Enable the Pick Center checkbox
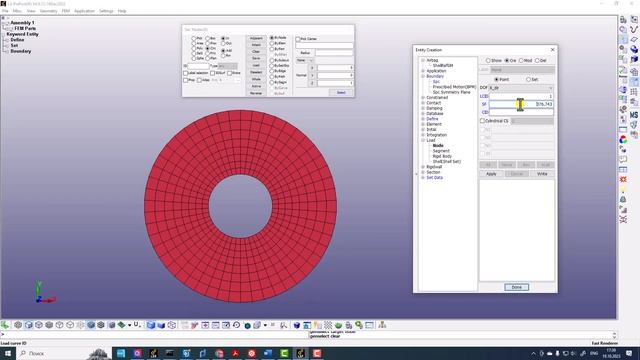Image resolution: width=640 pixels, height=360 pixels. coord(298,39)
